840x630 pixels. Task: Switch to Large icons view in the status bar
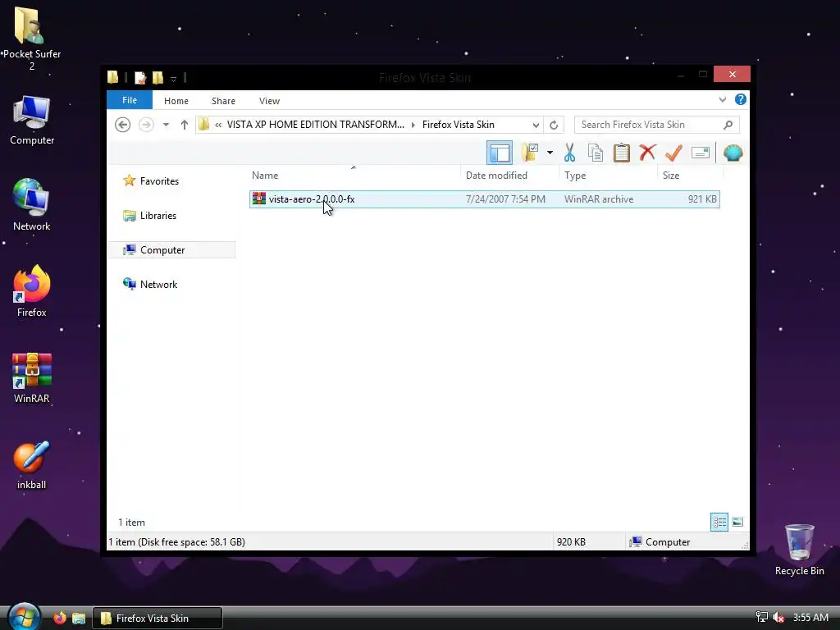[x=737, y=522]
